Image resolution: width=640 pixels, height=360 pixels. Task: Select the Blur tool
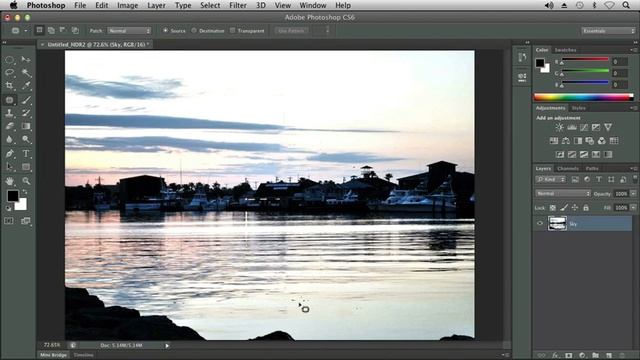pyautogui.click(x=9, y=139)
